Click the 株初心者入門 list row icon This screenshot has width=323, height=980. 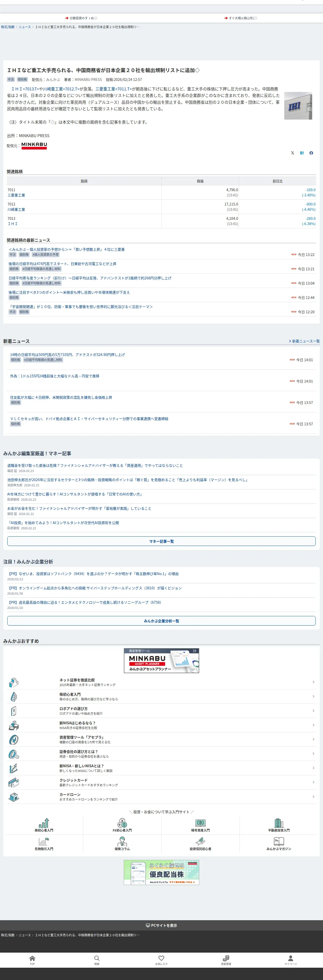pyautogui.click(x=14, y=696)
